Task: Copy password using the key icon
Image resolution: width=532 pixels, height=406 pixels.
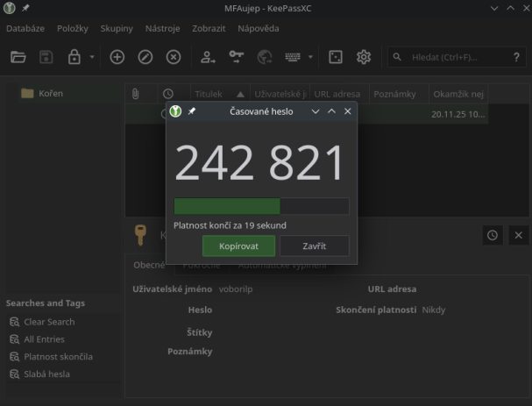Action: click(x=236, y=57)
